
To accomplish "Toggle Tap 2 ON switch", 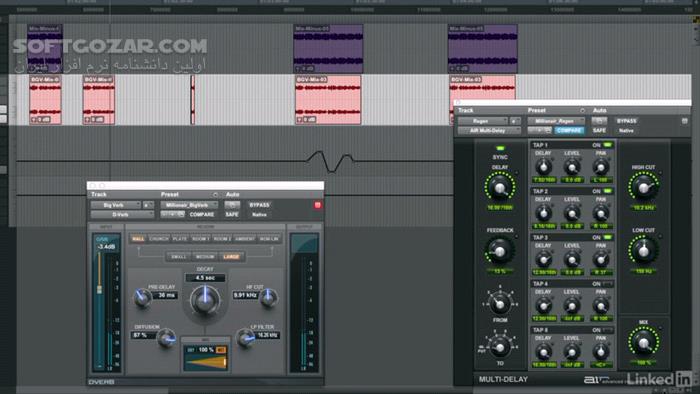I will 608,191.
